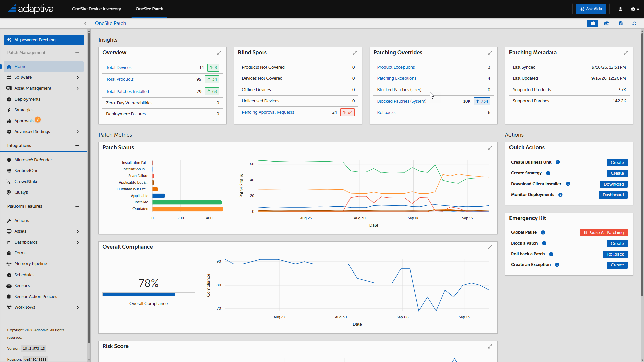The image size is (644, 362).
Task: Open Pending Approval Requests link
Action: tap(268, 112)
